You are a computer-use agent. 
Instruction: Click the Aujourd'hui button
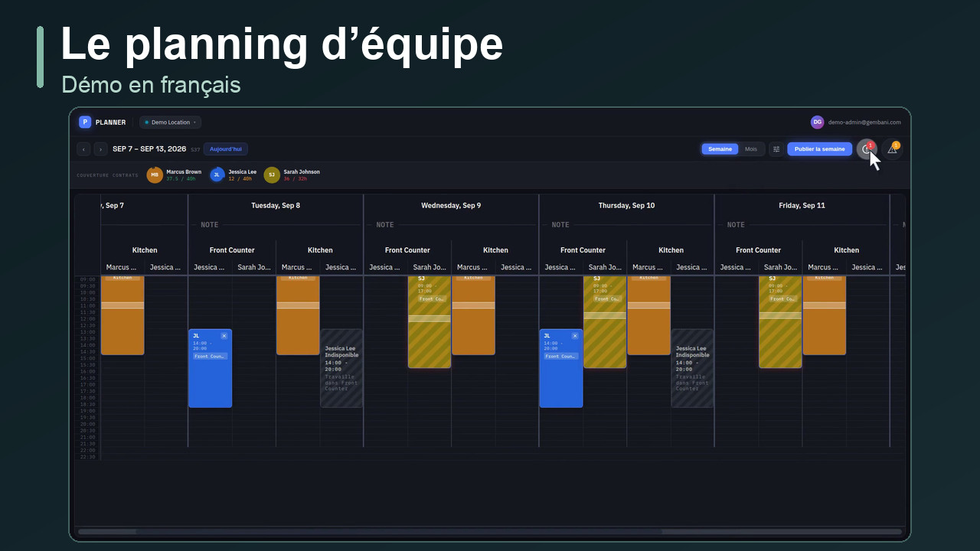tap(225, 149)
